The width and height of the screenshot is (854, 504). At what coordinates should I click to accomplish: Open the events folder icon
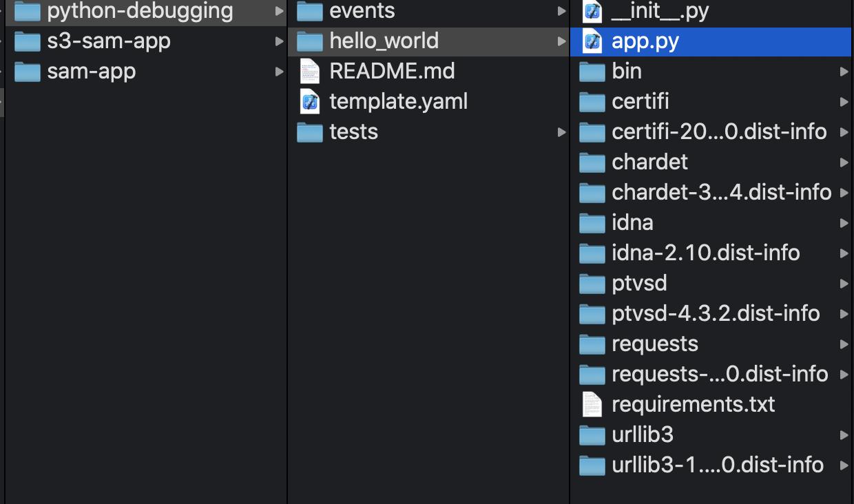[311, 11]
